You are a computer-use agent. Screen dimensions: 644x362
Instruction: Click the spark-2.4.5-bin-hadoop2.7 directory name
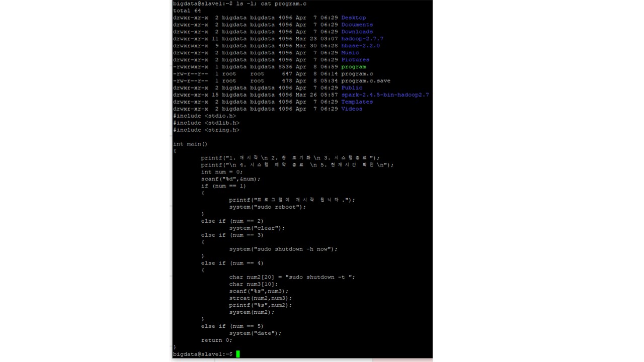pyautogui.click(x=385, y=95)
